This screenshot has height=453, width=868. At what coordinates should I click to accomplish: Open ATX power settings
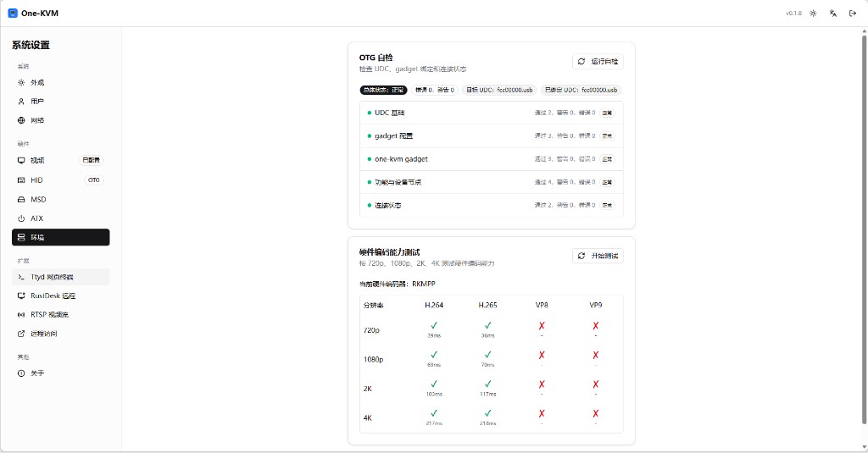tap(36, 218)
